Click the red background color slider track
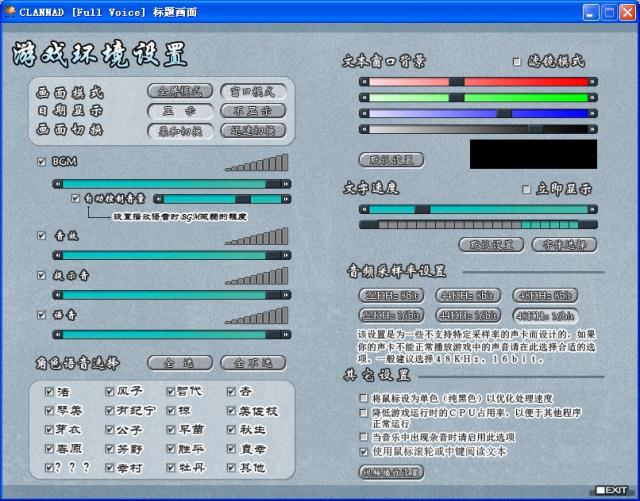 point(478,82)
